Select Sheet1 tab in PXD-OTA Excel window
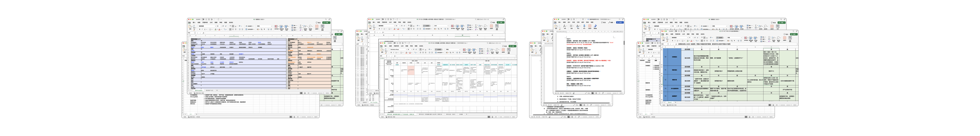The height and width of the screenshot is (136, 980). pyautogui.click(x=670, y=103)
